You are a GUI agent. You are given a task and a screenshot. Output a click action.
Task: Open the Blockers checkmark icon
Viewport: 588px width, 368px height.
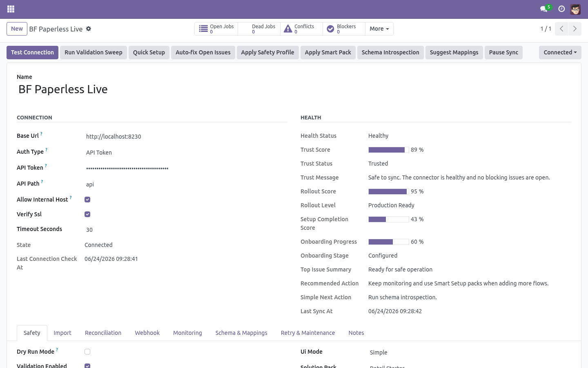[x=330, y=29]
